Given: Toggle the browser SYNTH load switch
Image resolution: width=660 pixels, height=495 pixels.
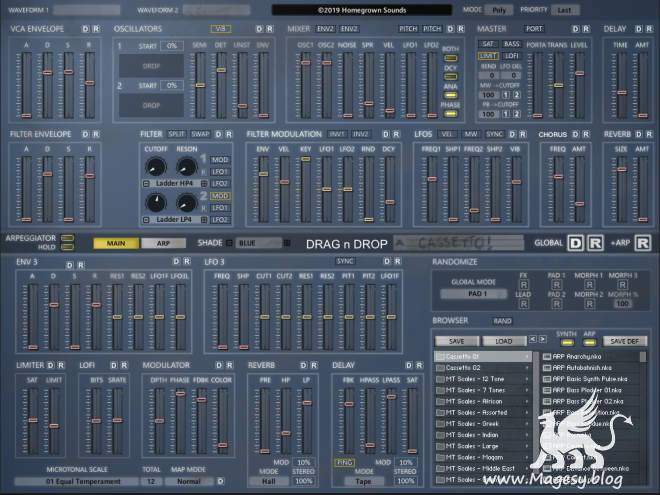Looking at the screenshot, I should pyautogui.click(x=567, y=342).
